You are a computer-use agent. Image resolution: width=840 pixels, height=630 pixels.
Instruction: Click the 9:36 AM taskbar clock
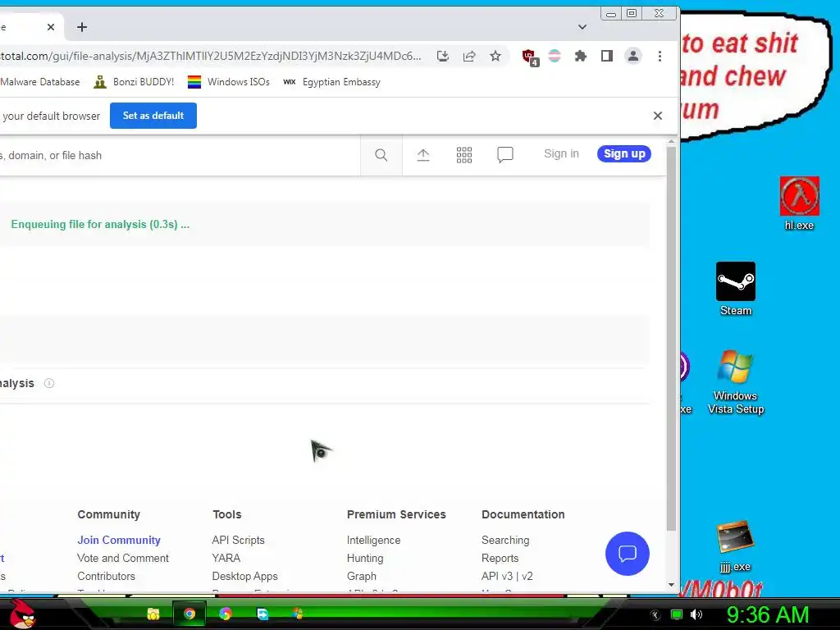tap(767, 614)
